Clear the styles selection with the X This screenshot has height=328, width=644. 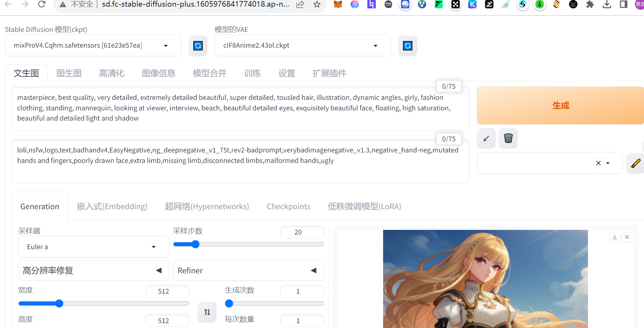(598, 163)
